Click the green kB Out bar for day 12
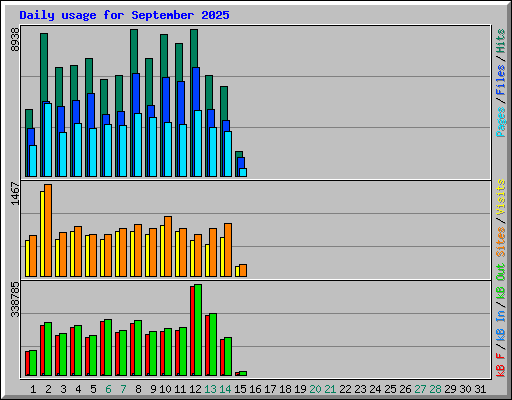The height and width of the screenshot is (400, 512). pyautogui.click(x=198, y=330)
